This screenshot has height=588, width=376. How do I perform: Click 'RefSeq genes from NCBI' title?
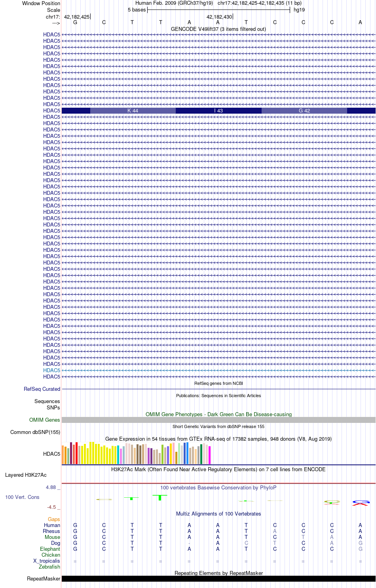[218, 383]
